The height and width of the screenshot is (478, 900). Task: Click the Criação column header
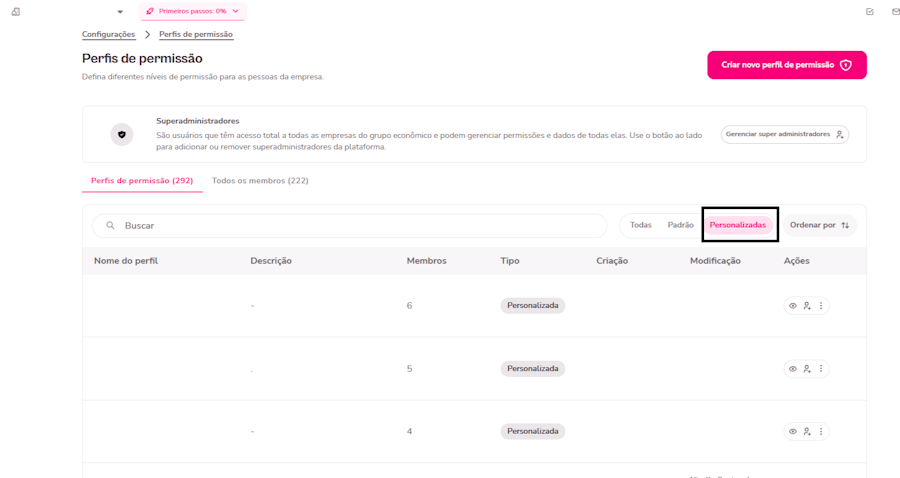[x=612, y=261]
